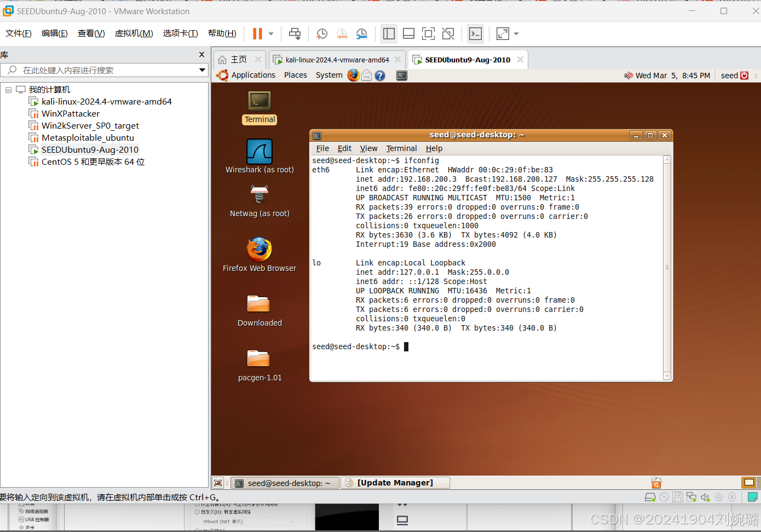Image resolution: width=761 pixels, height=532 pixels.
Task: Toggle the console view icon in VMware toolbar
Action: pyautogui.click(x=475, y=34)
